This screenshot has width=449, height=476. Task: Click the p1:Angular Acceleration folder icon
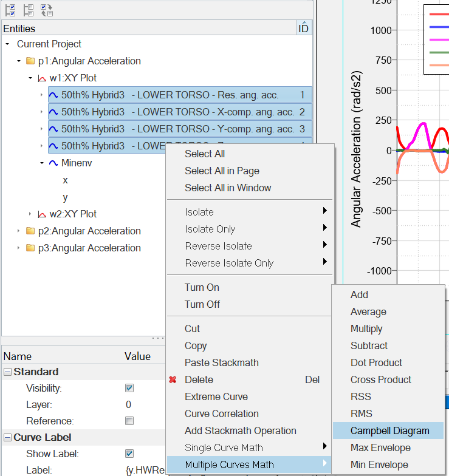point(30,61)
